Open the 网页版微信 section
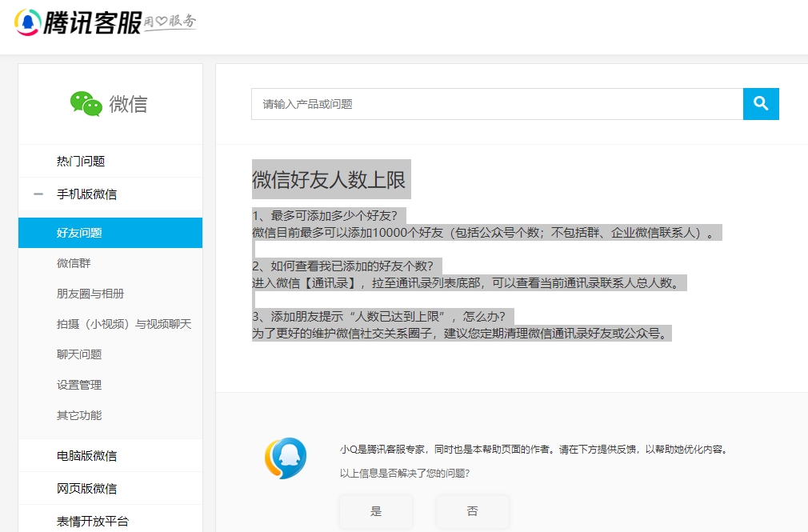The height and width of the screenshot is (532, 808). 110,488
